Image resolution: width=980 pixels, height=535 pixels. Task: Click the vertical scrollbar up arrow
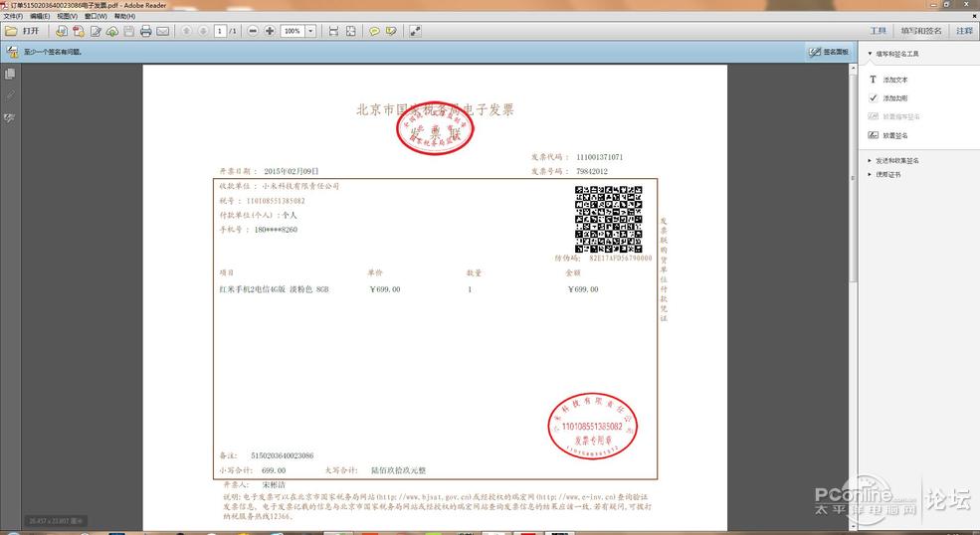[853, 69]
